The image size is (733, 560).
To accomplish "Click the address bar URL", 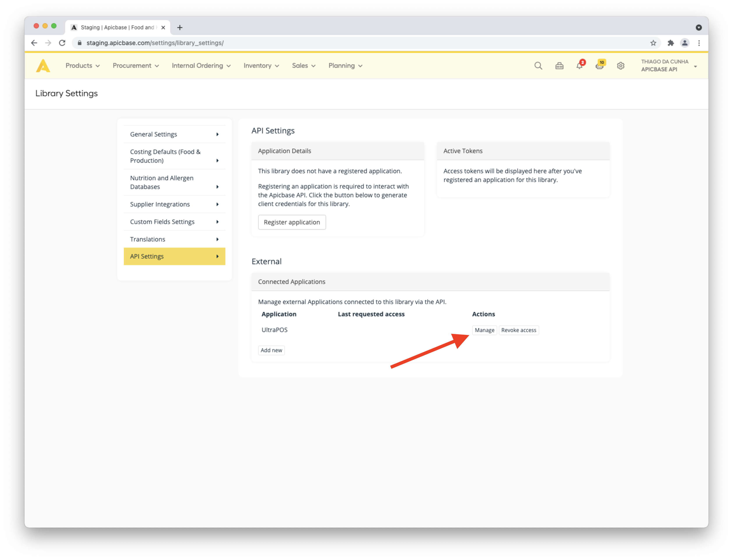I will [x=155, y=43].
